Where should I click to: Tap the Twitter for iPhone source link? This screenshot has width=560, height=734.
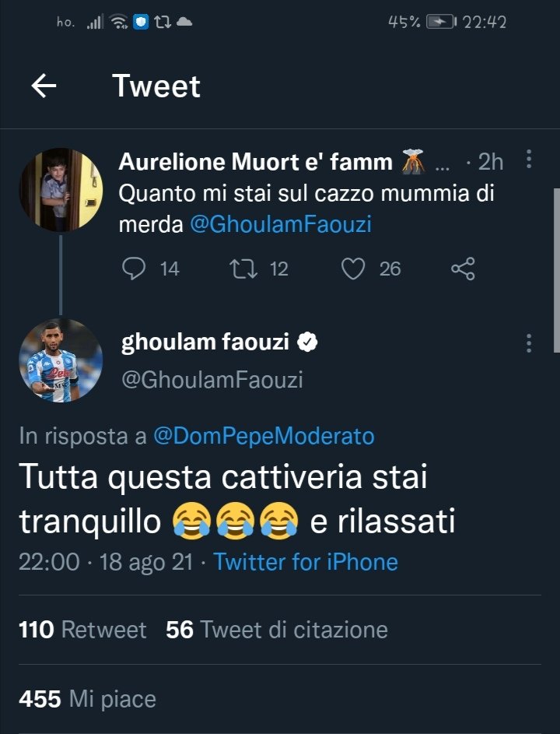pos(306,562)
